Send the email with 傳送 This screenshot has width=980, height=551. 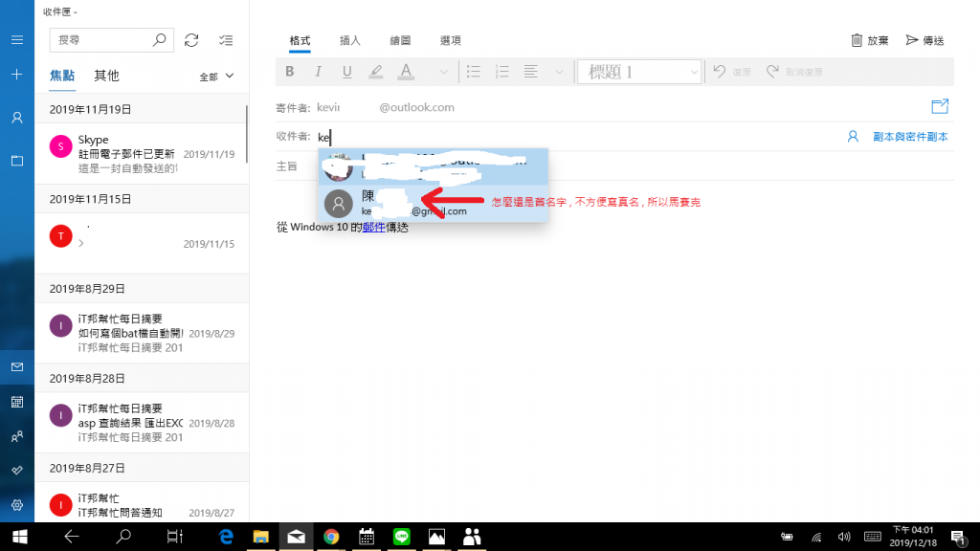point(925,40)
